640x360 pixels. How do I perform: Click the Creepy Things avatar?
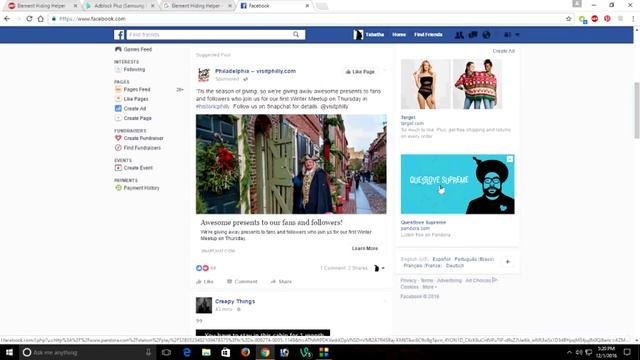(204, 305)
